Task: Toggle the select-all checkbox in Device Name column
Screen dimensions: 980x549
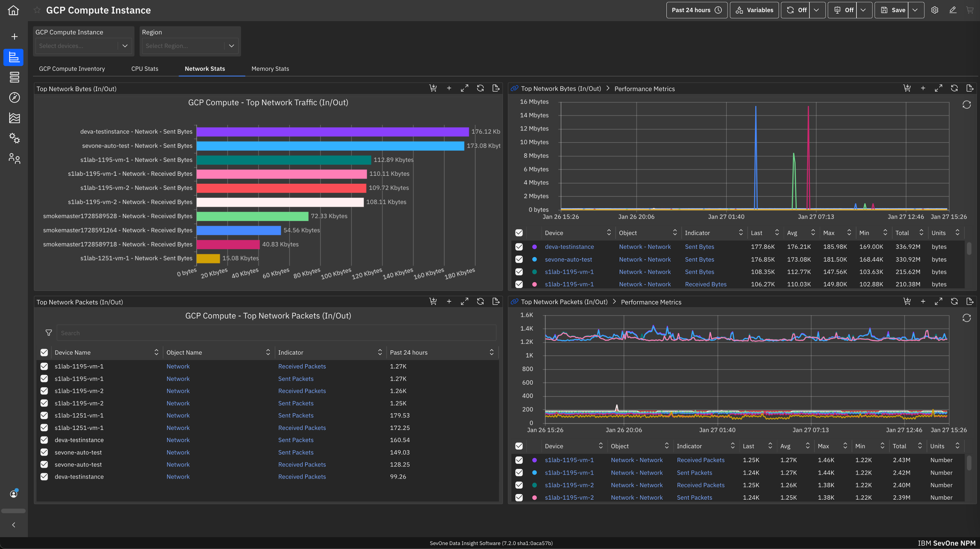Action: click(x=44, y=352)
